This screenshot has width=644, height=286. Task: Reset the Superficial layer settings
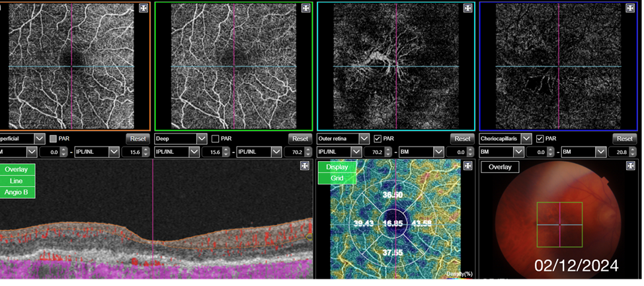coord(138,139)
